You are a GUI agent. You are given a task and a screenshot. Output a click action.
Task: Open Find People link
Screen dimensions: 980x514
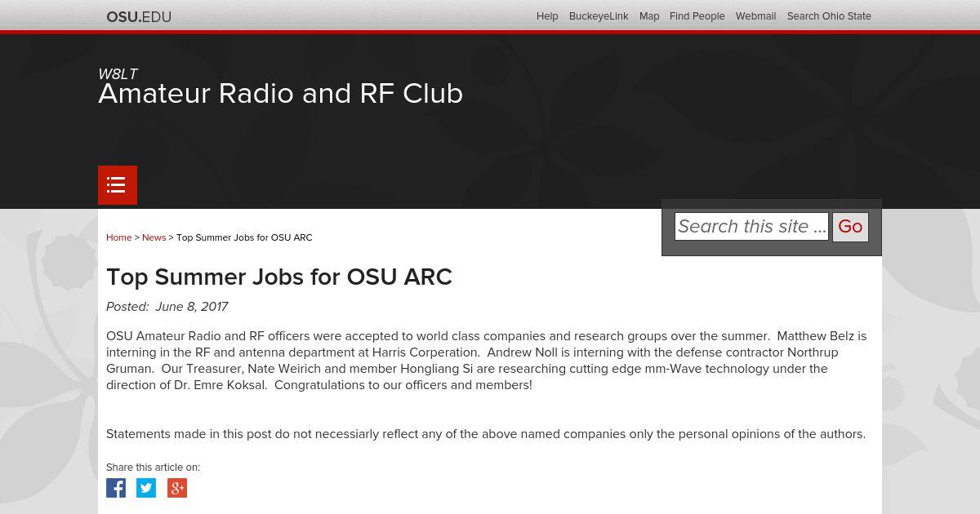click(697, 16)
